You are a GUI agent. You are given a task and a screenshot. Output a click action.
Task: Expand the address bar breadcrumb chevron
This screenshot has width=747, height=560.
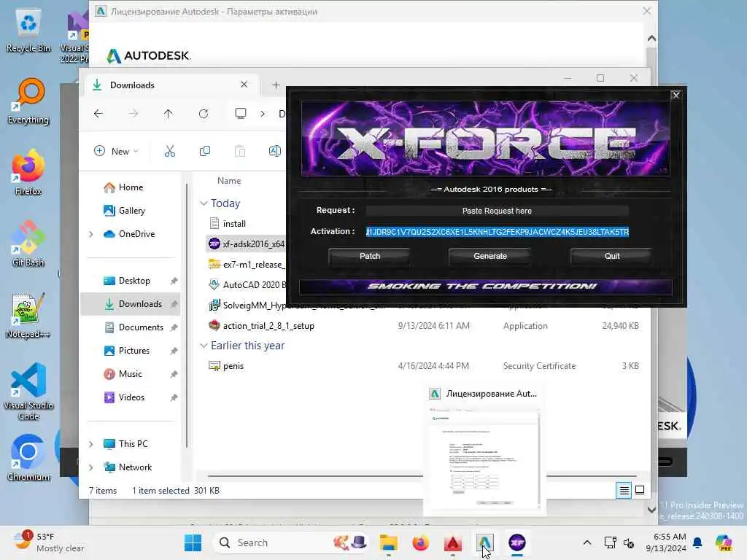click(263, 114)
